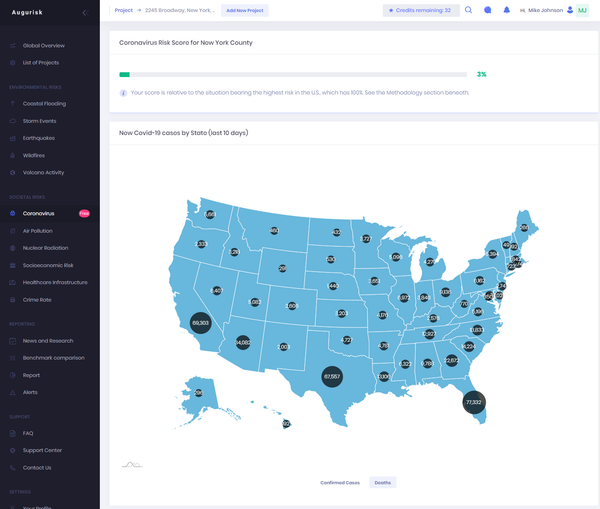Open the notifications bell
Viewport: 600px width, 509px height.
point(507,10)
